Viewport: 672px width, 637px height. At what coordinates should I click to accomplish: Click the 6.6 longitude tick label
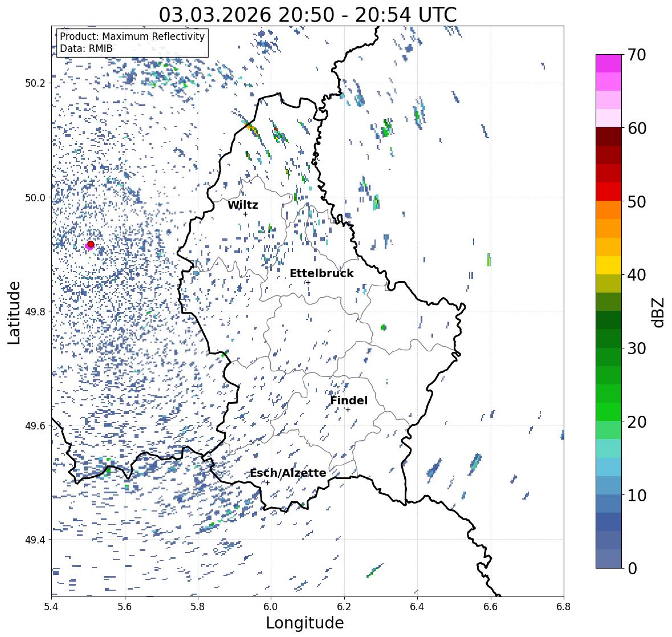point(491,607)
